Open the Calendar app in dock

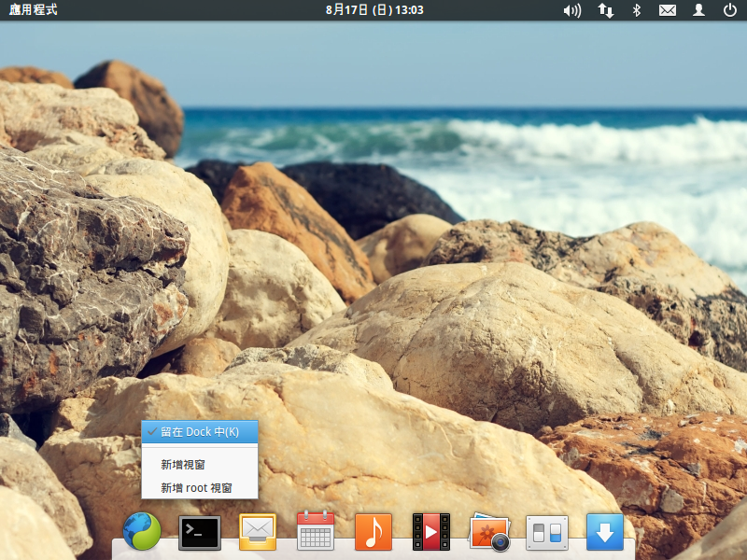(x=316, y=530)
